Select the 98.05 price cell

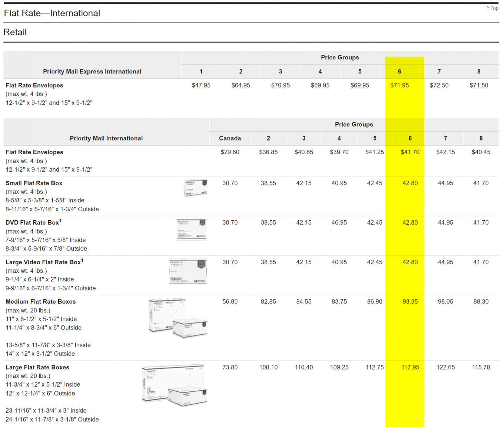click(445, 302)
